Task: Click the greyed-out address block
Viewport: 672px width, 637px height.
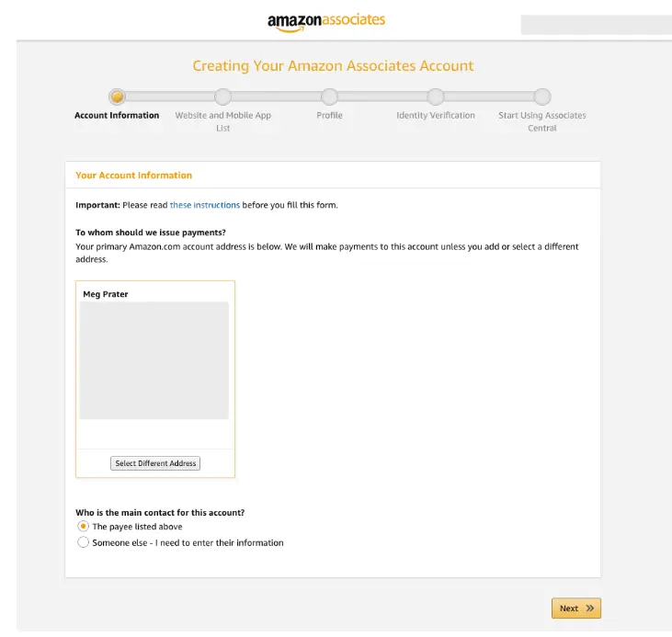Action: [x=154, y=360]
